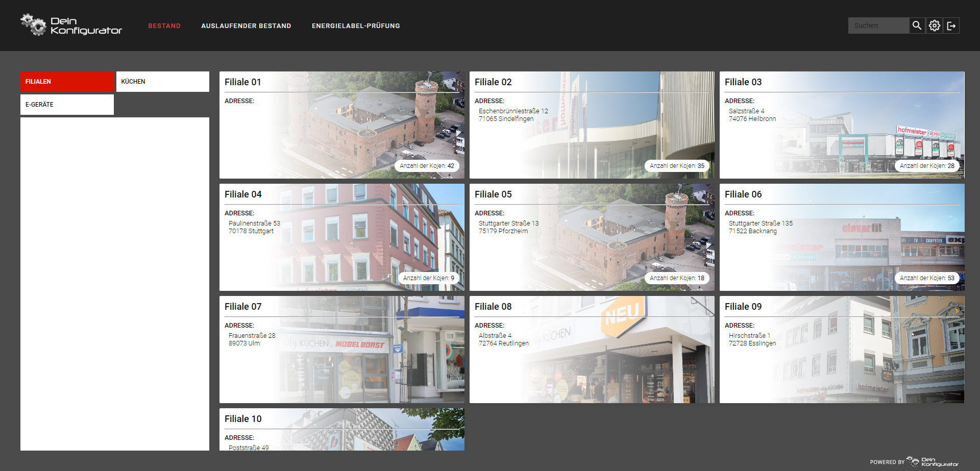Type in the Suchen search field
The height and width of the screenshot is (471, 980).
(878, 26)
